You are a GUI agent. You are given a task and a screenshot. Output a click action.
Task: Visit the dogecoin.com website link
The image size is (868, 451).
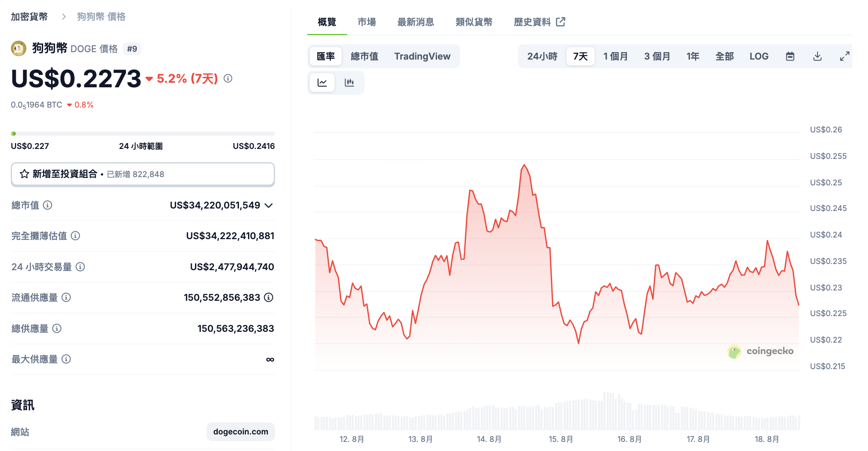coord(240,432)
